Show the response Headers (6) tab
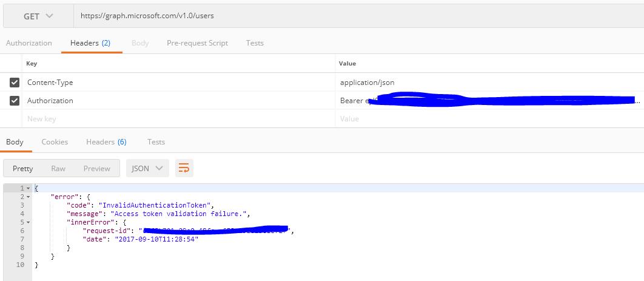The width and height of the screenshot is (644, 281). 106,142
